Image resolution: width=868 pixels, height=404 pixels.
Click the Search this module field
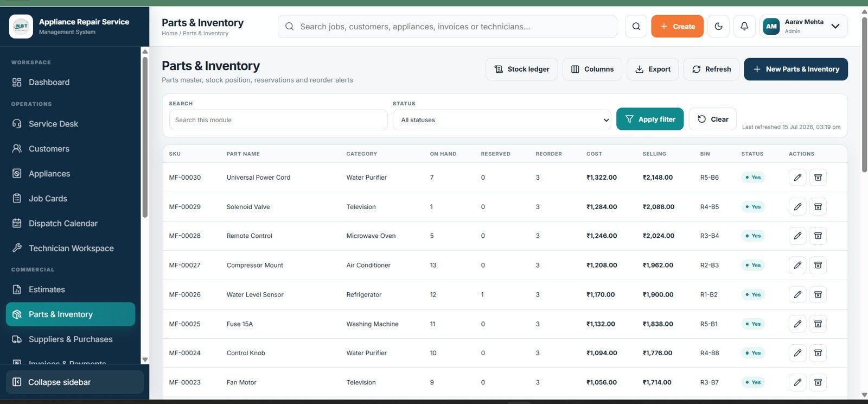coord(278,120)
